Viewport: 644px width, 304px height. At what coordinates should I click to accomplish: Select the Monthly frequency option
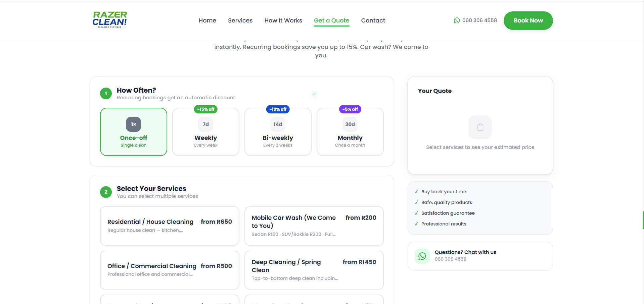[350, 132]
